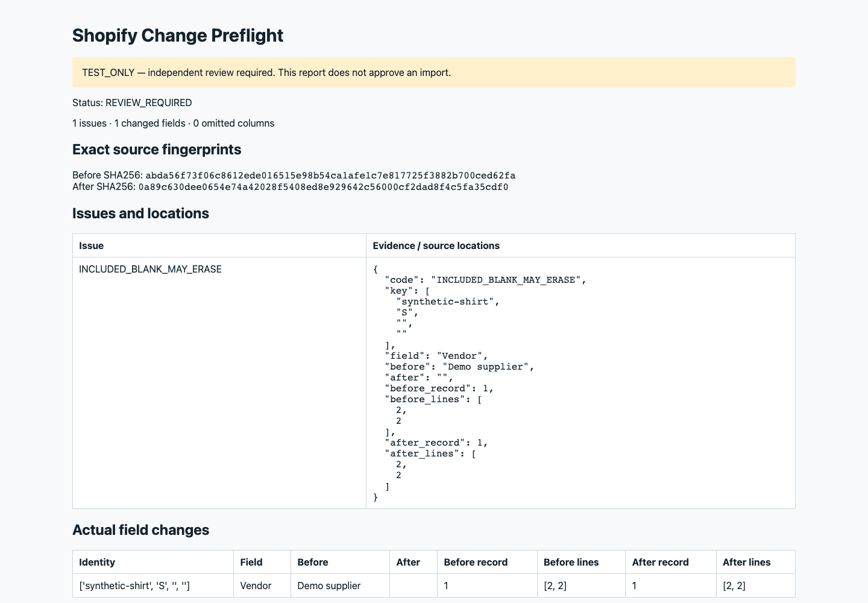Click the Issue column header

coord(219,245)
